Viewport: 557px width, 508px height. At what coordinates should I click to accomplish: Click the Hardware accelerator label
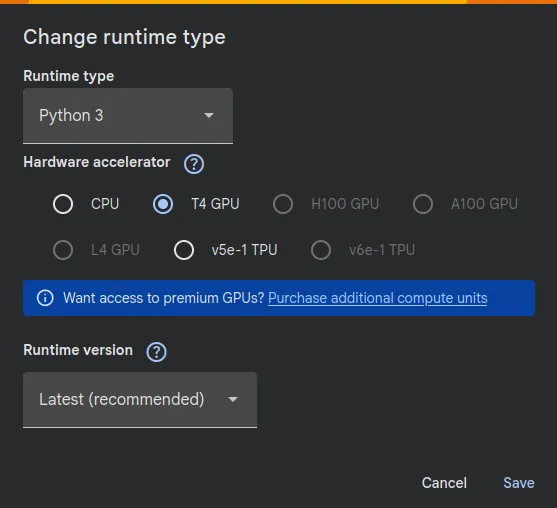tap(97, 162)
